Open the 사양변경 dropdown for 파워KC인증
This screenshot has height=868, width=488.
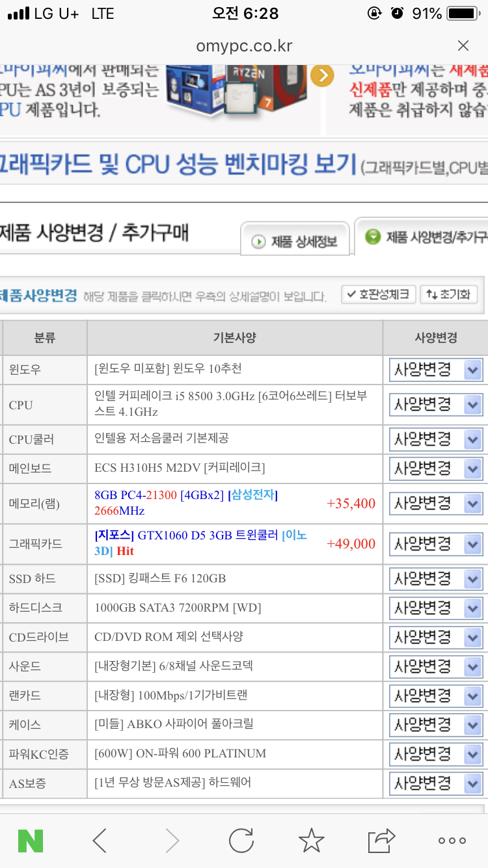[436, 753]
